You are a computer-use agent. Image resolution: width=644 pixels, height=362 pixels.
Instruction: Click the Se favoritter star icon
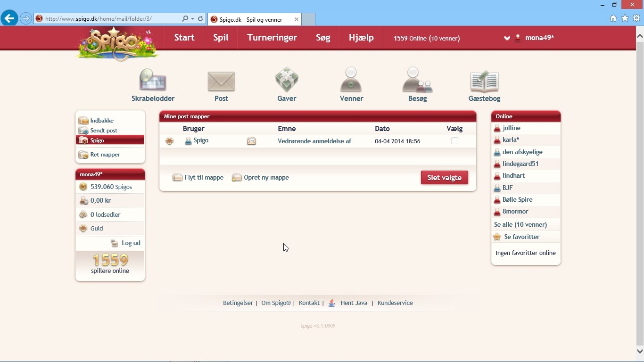[497, 237]
